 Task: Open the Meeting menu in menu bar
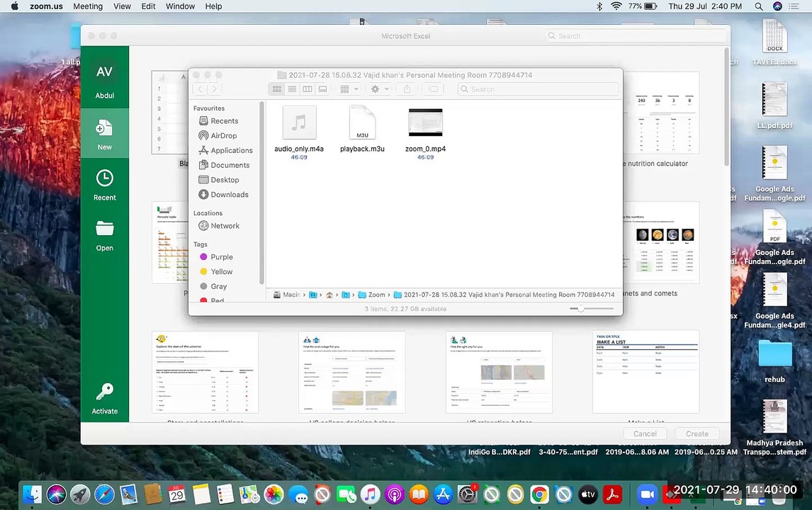click(x=88, y=6)
